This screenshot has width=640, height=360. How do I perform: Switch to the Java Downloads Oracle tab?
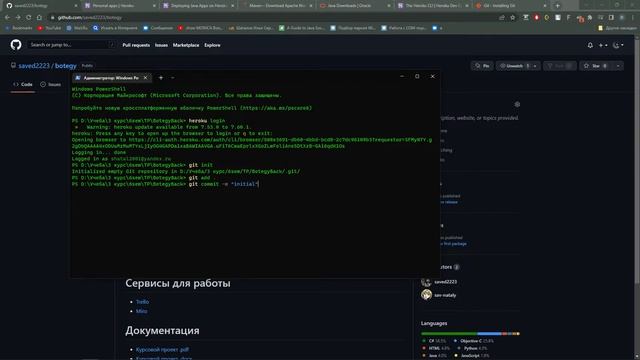click(354, 6)
